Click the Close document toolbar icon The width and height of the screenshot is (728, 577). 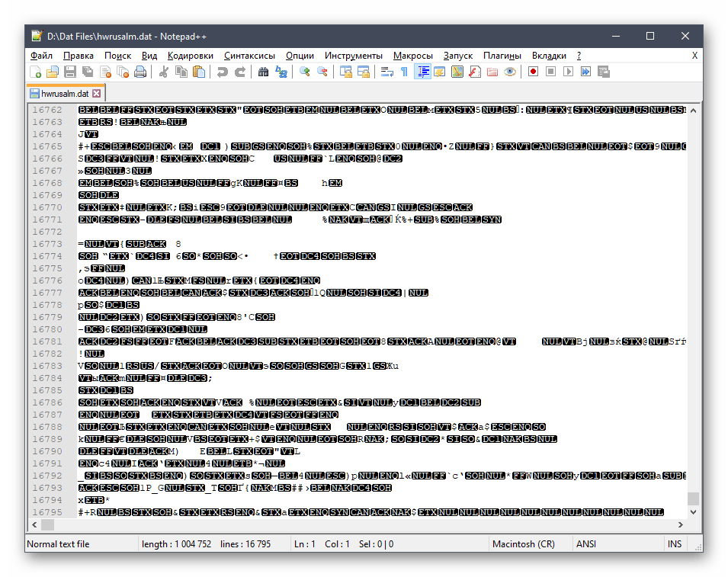point(105,72)
